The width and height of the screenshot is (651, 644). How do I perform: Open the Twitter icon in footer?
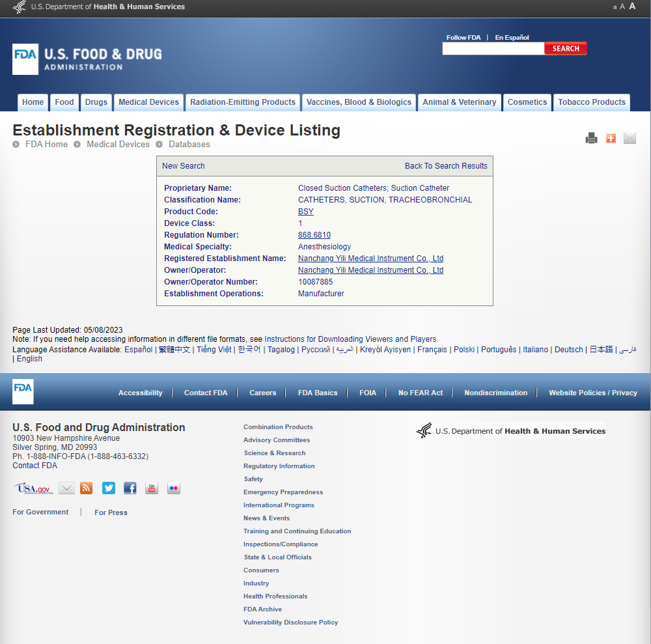109,488
